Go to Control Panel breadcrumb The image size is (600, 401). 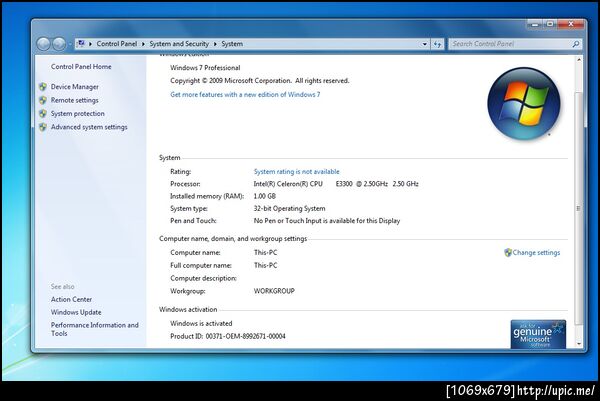[117, 44]
